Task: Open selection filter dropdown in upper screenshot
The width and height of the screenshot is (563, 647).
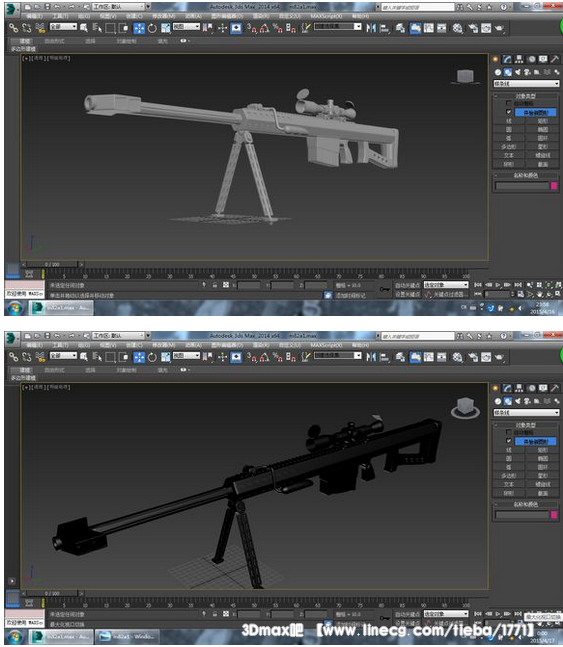Action: tap(63, 27)
